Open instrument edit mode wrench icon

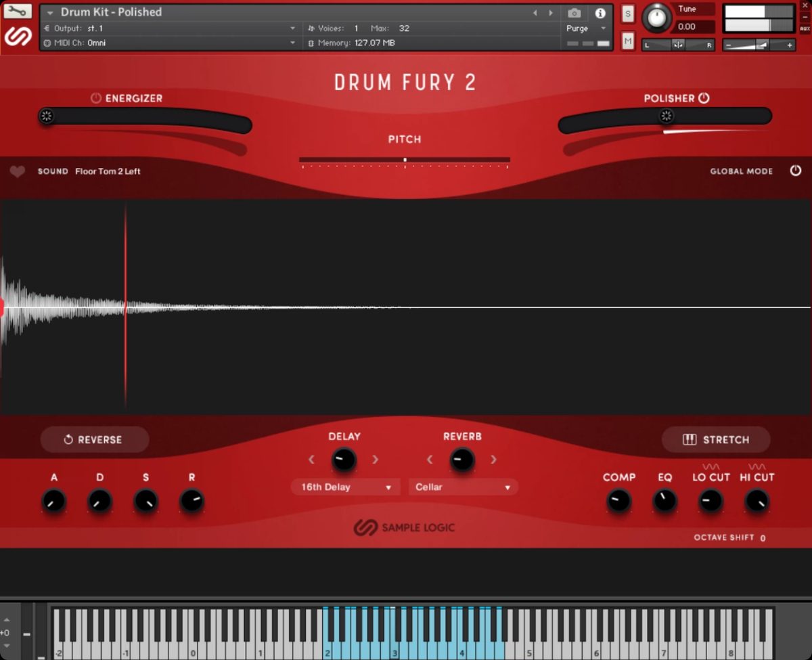tap(18, 12)
